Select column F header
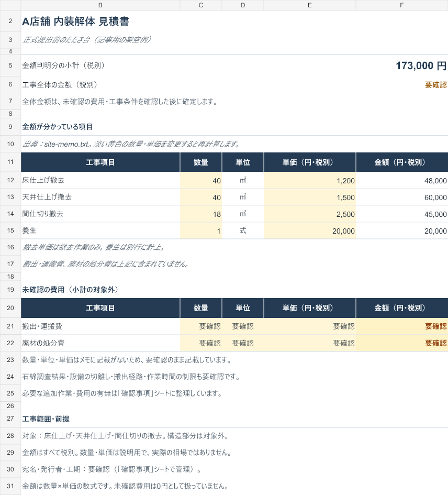The width and height of the screenshot is (448, 495). click(x=401, y=5)
